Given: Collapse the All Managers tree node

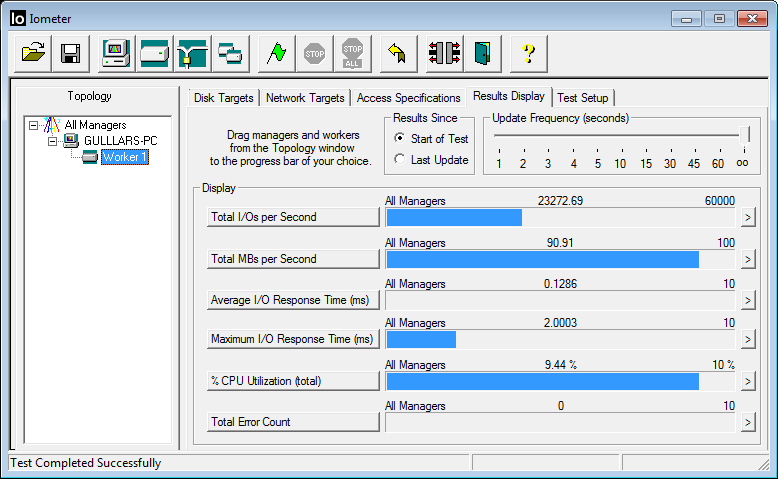Looking at the screenshot, I should coord(33,126).
